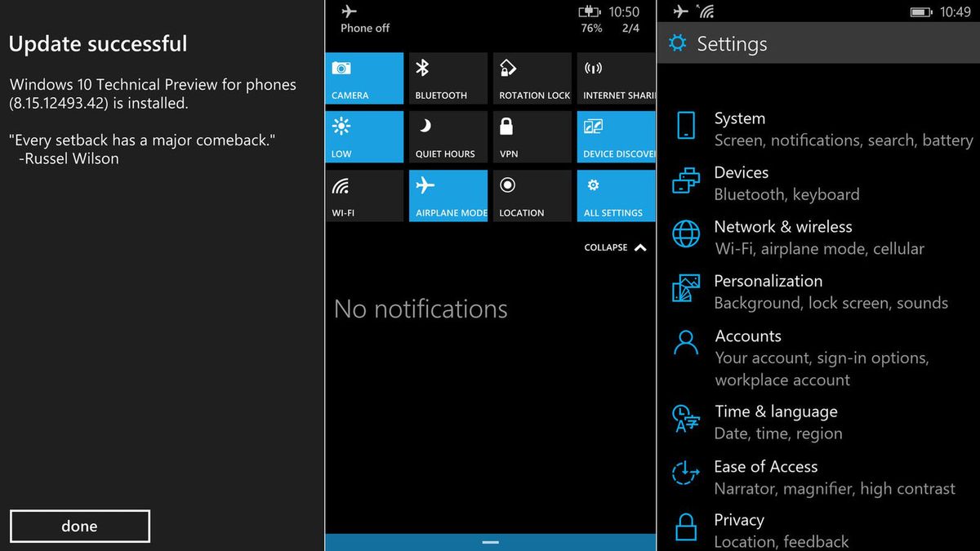Click the Time & language icon
Viewport: 980px width, 551px height.
686,418
